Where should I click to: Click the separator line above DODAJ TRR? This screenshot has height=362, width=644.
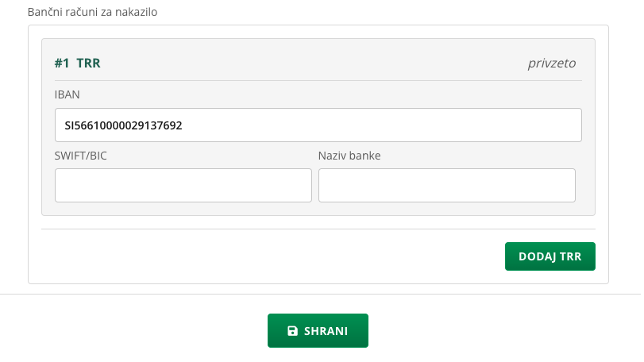318,229
